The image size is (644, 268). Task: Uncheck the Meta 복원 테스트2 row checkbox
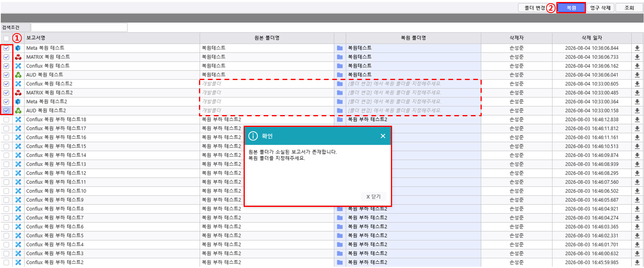coord(6,102)
